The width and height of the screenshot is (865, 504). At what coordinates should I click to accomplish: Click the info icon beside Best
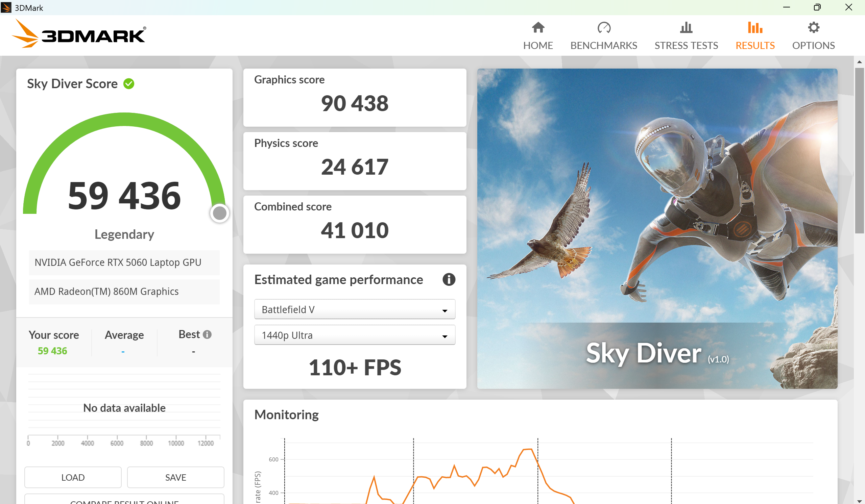tap(207, 334)
